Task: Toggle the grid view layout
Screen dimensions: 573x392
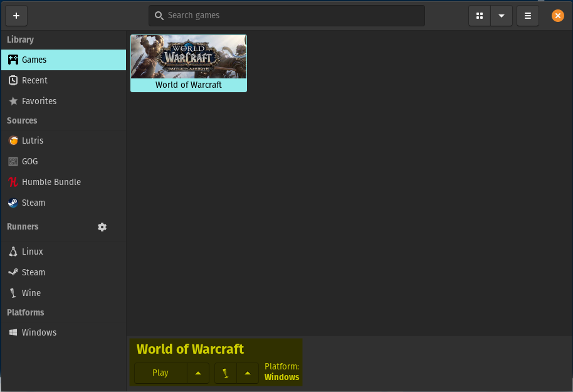Action: [x=479, y=15]
